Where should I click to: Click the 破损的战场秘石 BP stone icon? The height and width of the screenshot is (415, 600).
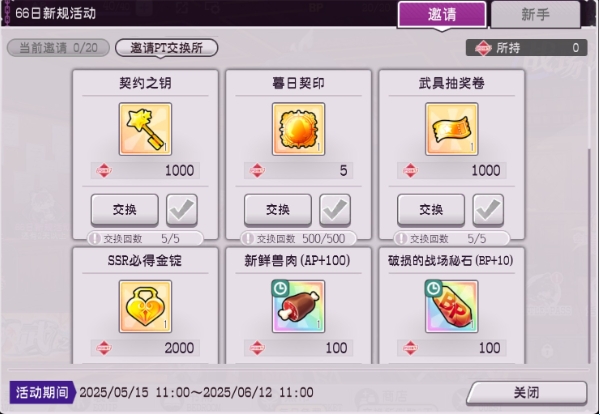(452, 306)
